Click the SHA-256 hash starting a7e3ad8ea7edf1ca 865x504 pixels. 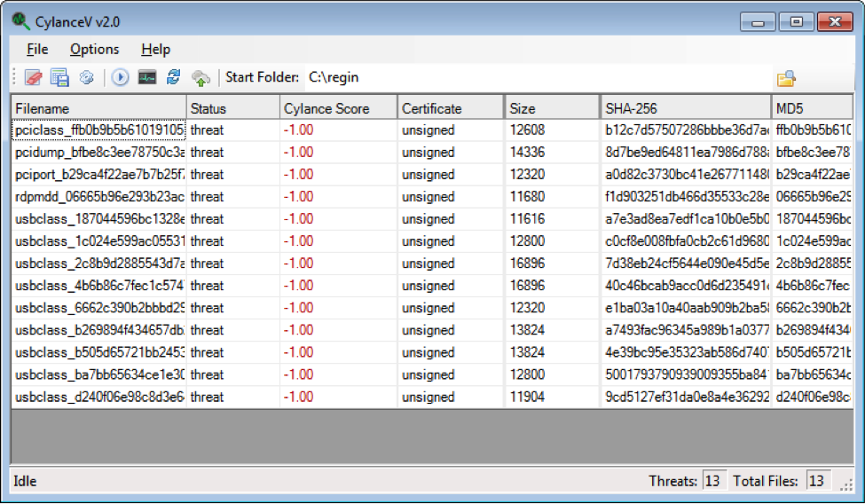[687, 219]
